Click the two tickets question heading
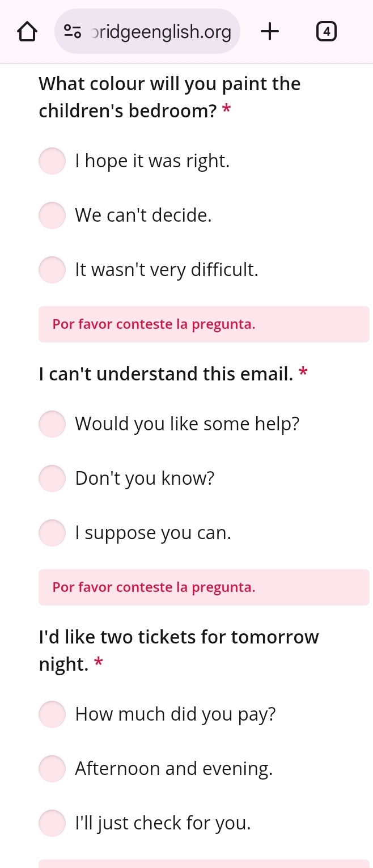Screen dimensions: 373x868 (179, 650)
